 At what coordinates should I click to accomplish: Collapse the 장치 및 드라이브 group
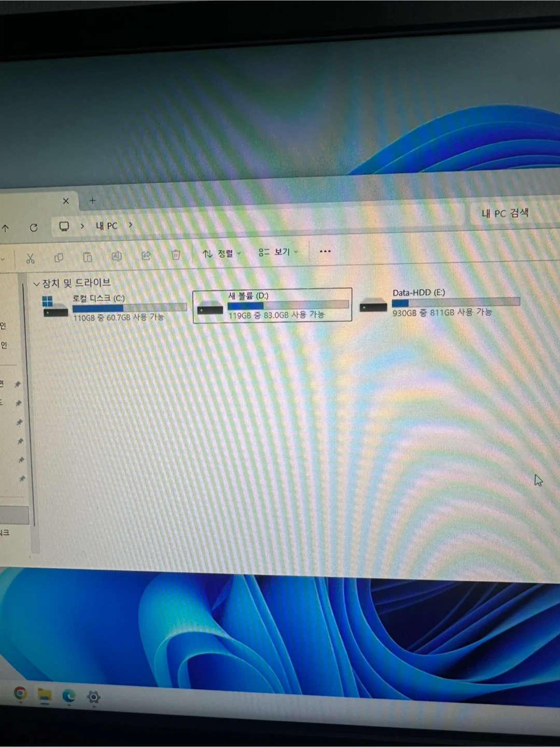pos(36,284)
